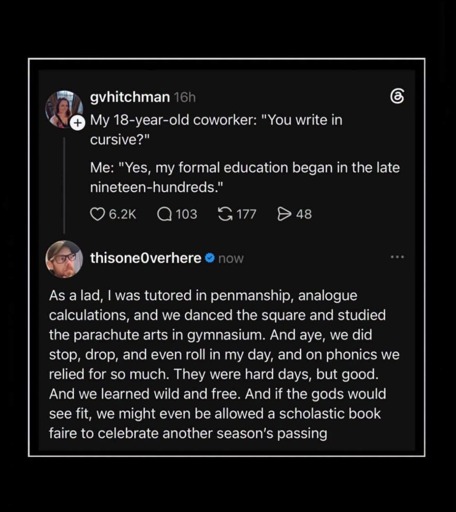View the 6.2K likes count
This screenshot has width=456, height=512.
[122, 214]
